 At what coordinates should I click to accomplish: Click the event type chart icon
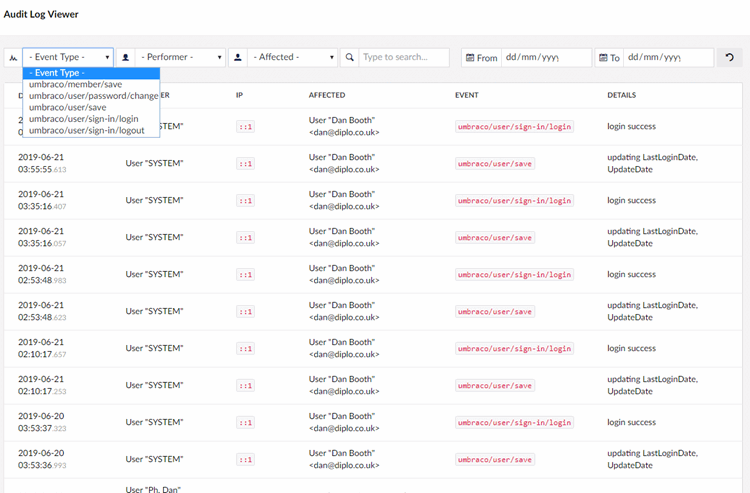(x=13, y=57)
